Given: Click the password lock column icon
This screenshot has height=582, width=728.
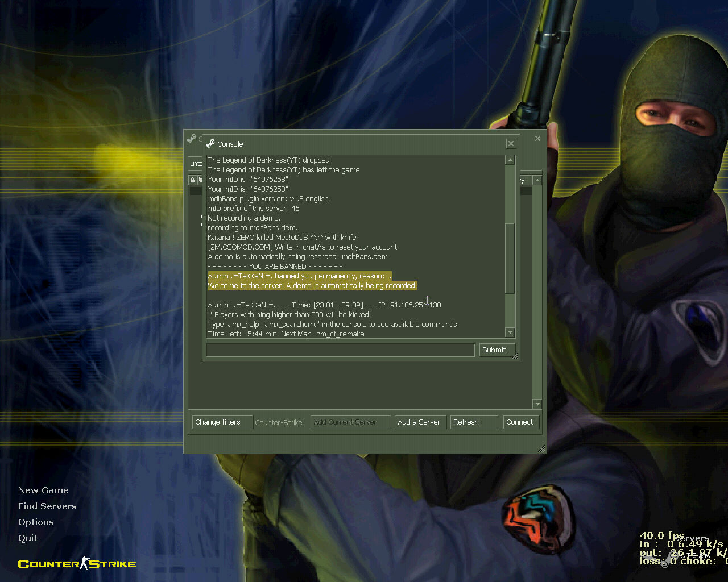Looking at the screenshot, I should coord(193,180).
